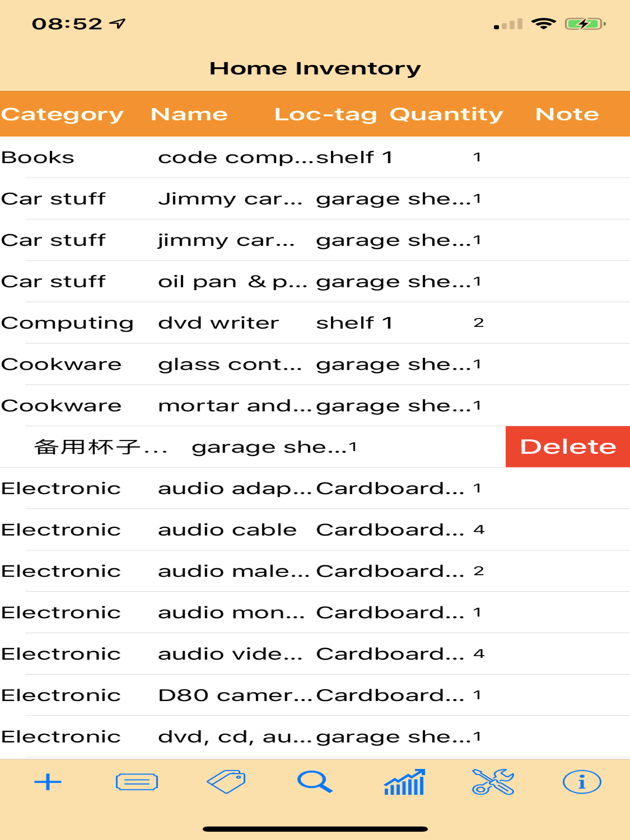Open the label icon in bottom toolbar
Image resolution: width=630 pixels, height=840 pixels.
[x=137, y=782]
